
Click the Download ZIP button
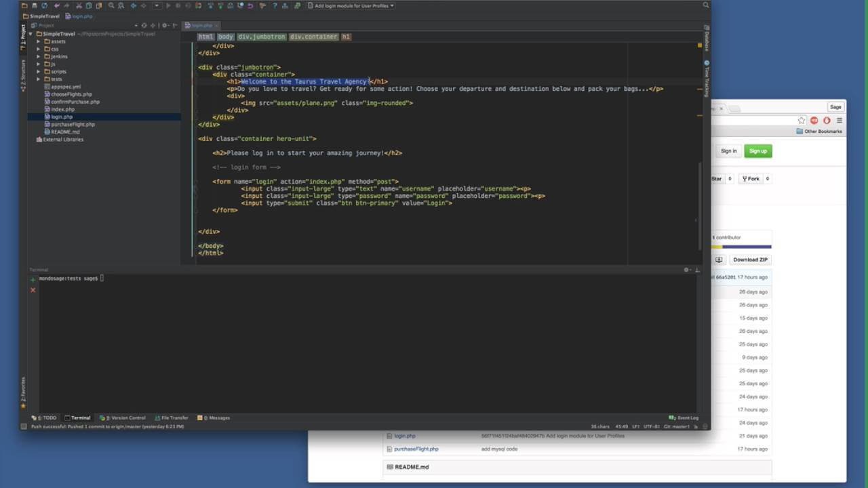750,260
